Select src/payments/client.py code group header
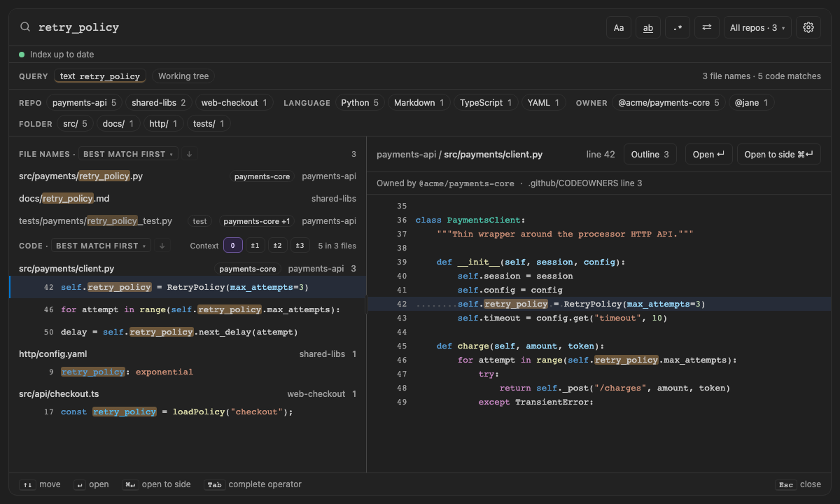The image size is (840, 504). [188, 269]
